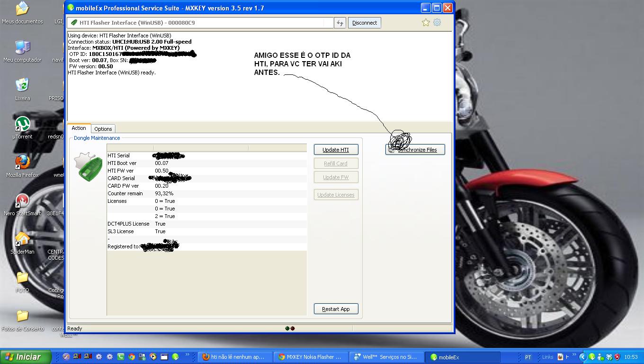The width and height of the screenshot is (644, 364).
Task: Select the 'Counter remain' 93,32% row
Action: (x=206, y=193)
